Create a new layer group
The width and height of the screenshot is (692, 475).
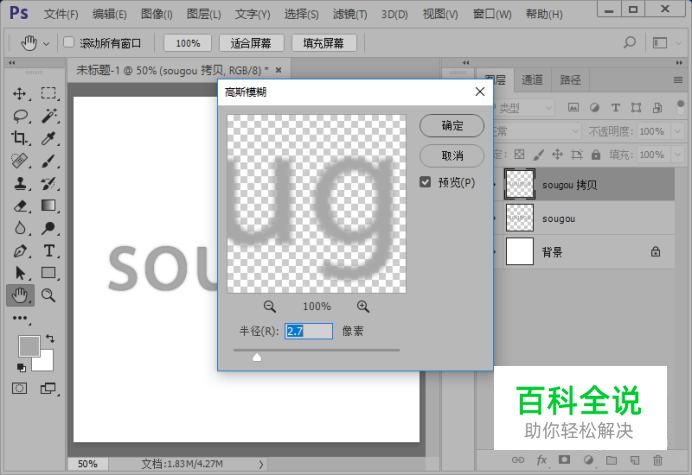tap(611, 460)
